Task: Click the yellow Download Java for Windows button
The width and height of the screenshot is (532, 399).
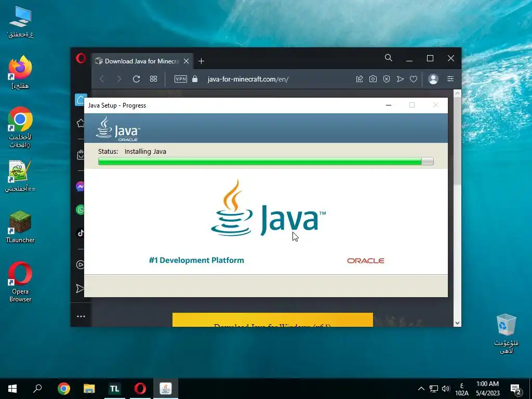Action: [x=272, y=320]
